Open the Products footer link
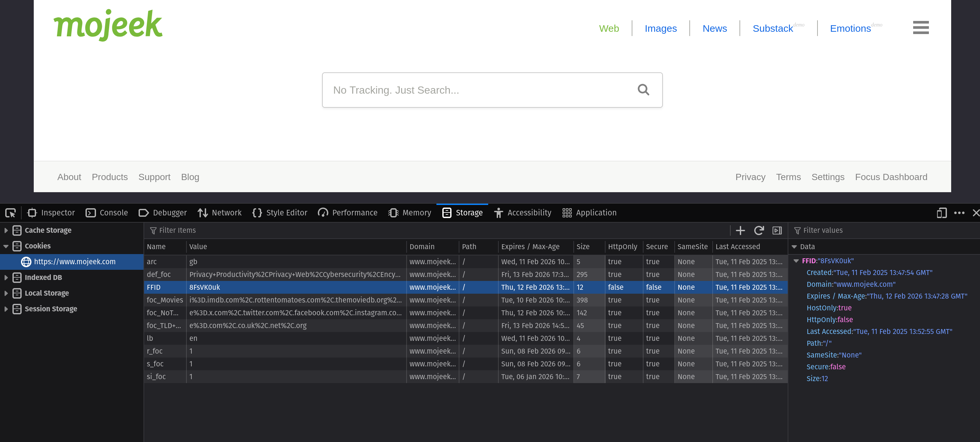This screenshot has width=980, height=442. point(109,177)
